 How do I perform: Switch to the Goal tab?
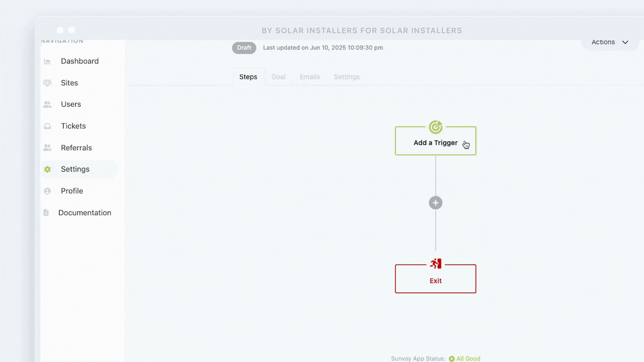click(x=278, y=77)
